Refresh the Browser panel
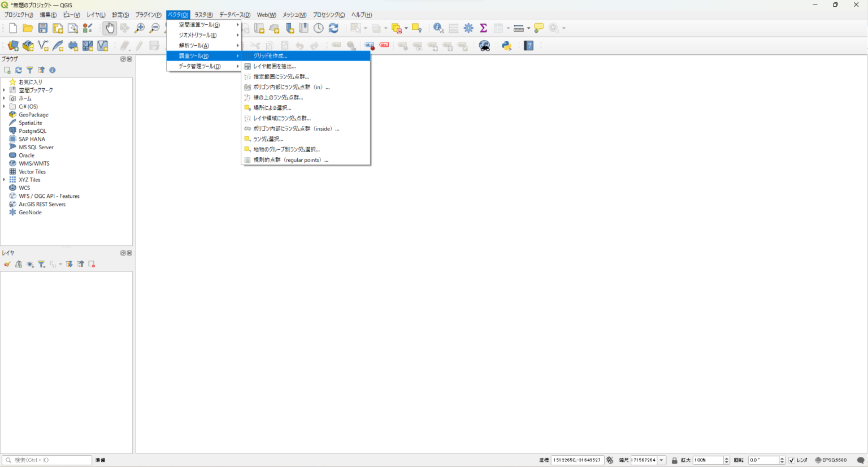868x467 pixels. (x=19, y=70)
